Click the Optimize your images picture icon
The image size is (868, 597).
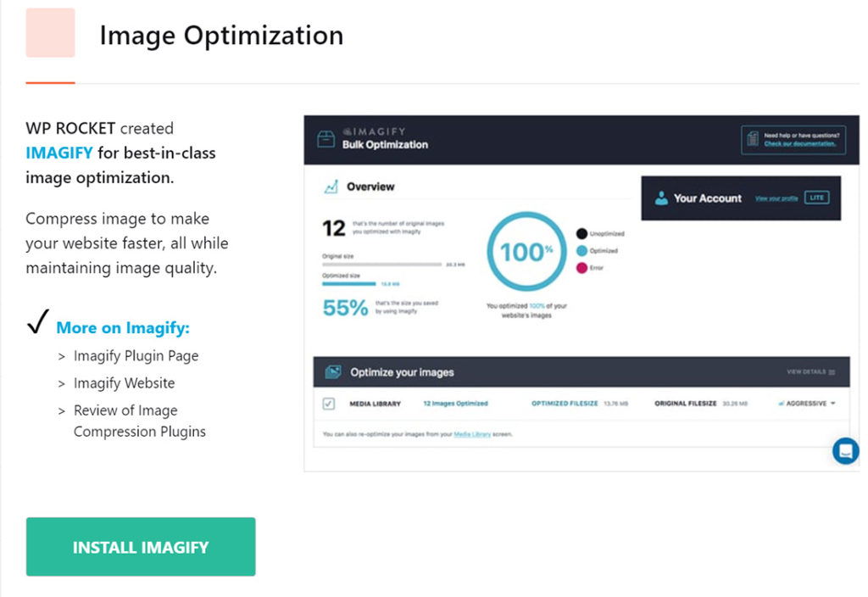click(332, 372)
